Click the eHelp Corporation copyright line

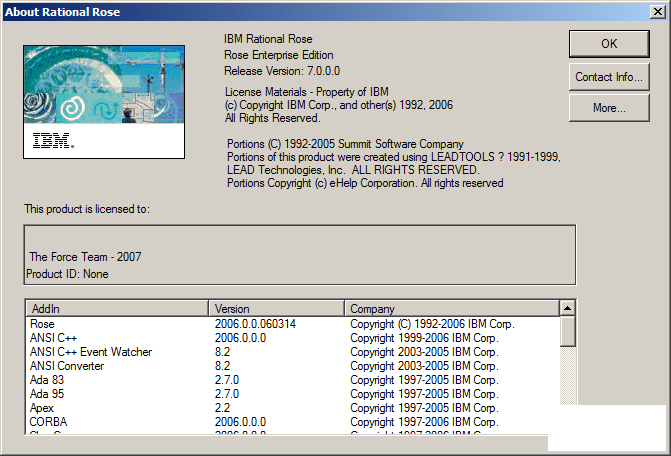[x=365, y=183]
